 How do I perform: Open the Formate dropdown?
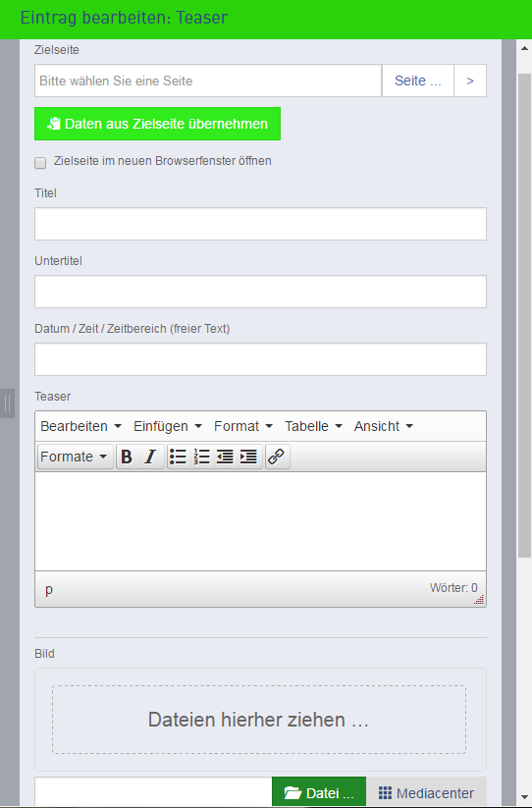pos(76,457)
